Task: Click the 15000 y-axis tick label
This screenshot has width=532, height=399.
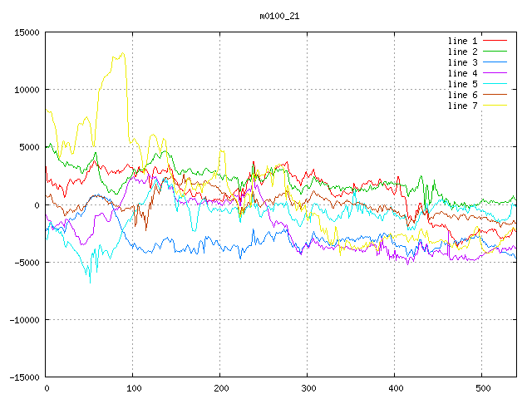Action: 27,32
